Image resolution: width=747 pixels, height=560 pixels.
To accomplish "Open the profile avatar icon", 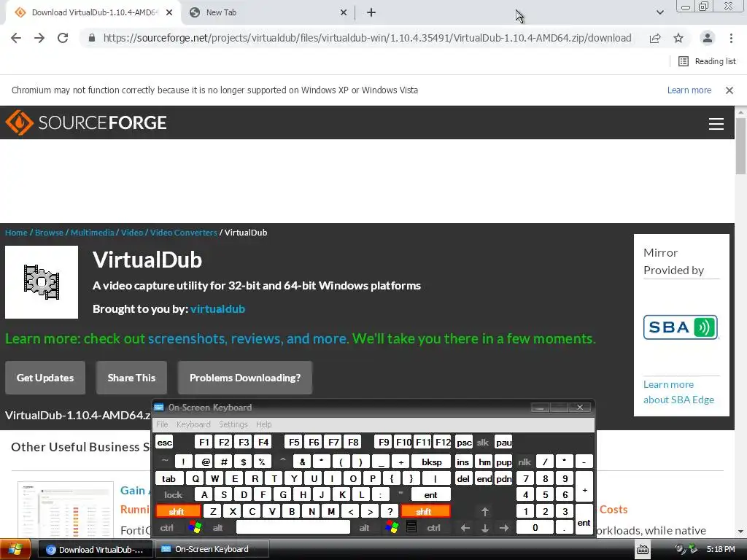I will tap(708, 38).
